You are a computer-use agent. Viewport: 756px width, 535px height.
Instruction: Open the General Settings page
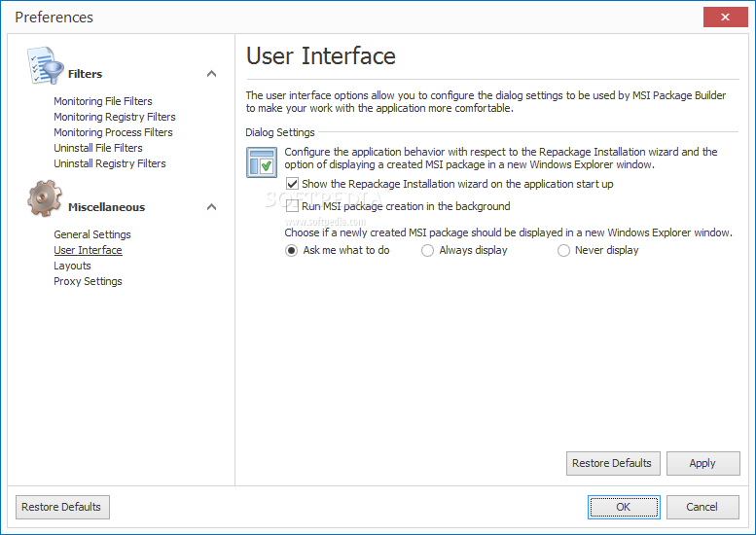pyautogui.click(x=92, y=234)
